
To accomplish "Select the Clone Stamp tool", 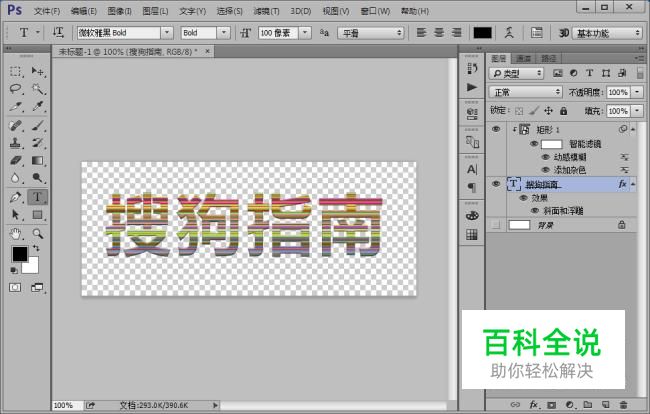I will [16, 143].
